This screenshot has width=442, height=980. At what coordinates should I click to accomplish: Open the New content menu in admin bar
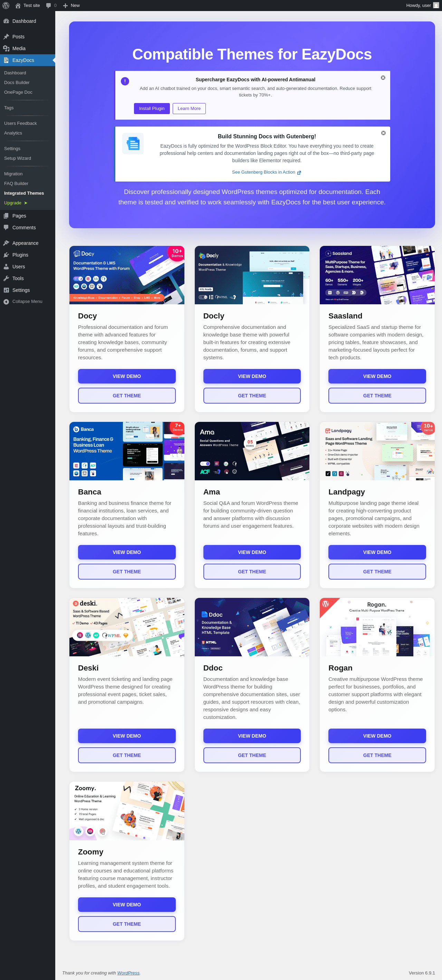71,5
